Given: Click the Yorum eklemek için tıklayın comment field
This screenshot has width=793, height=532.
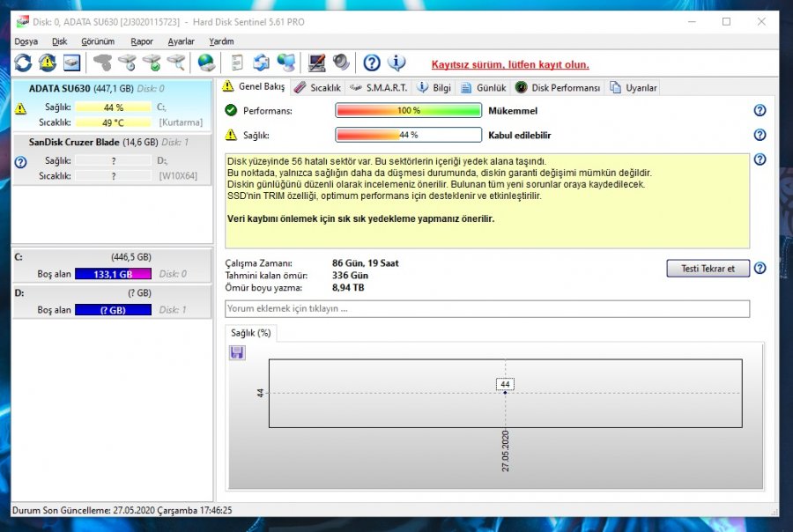Looking at the screenshot, I should coord(487,308).
